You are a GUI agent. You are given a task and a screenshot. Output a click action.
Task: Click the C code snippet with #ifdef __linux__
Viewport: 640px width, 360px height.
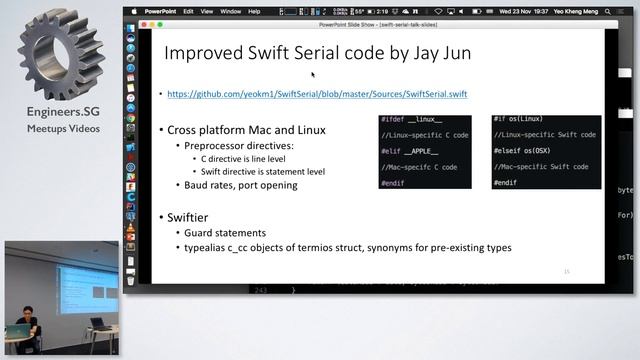tap(425, 152)
